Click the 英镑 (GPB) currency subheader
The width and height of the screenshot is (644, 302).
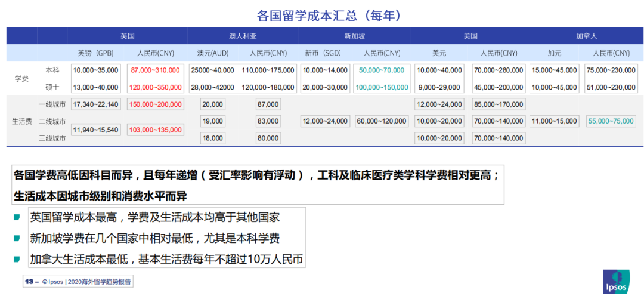[x=95, y=53]
